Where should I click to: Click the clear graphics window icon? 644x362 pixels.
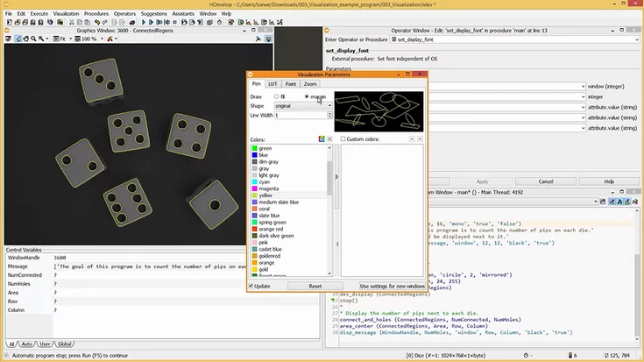coord(7,39)
